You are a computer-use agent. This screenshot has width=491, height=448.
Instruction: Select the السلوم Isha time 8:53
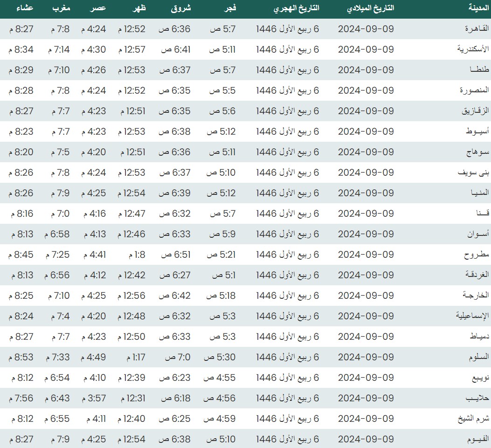(x=21, y=357)
